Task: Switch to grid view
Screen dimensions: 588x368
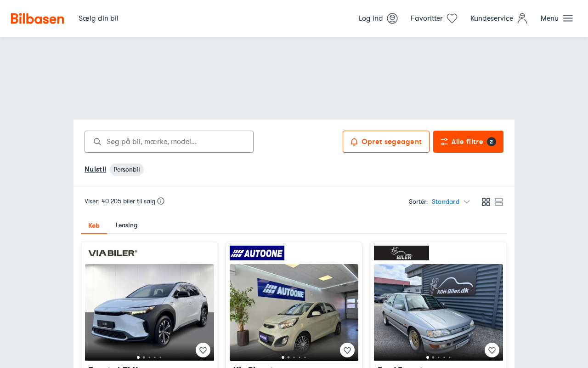Action: [486, 202]
